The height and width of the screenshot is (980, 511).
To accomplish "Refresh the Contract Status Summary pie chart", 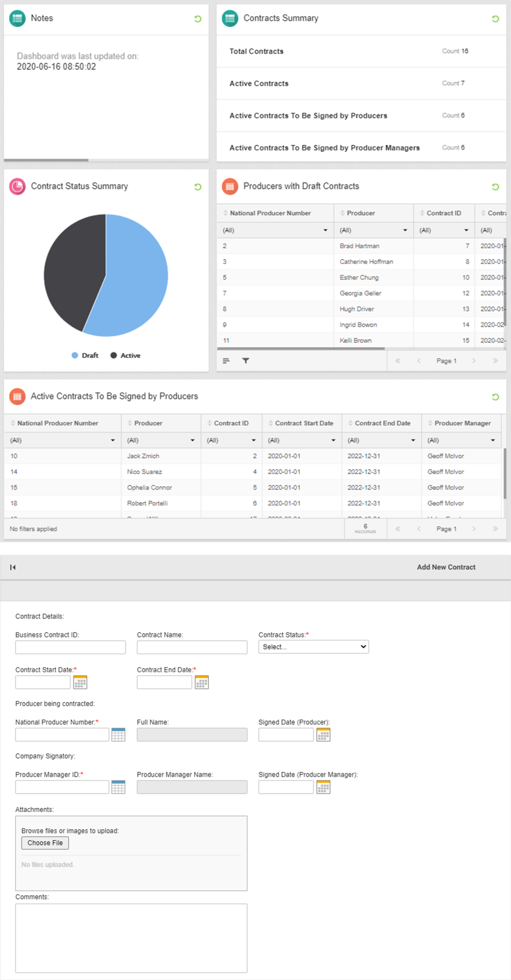I will point(197,187).
